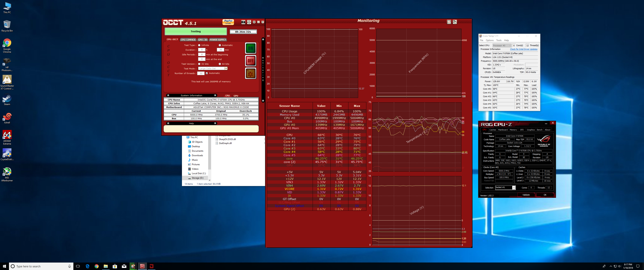Toggle the Automatic threads checkbox

(x=207, y=73)
